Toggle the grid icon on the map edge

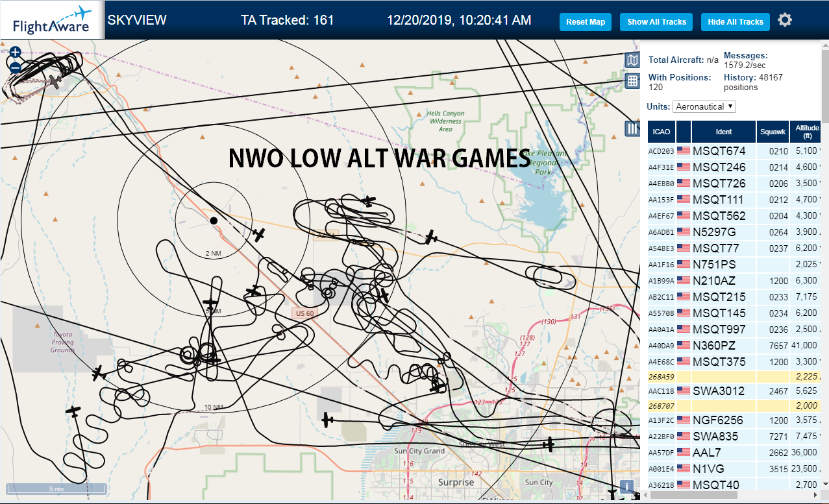click(x=632, y=81)
